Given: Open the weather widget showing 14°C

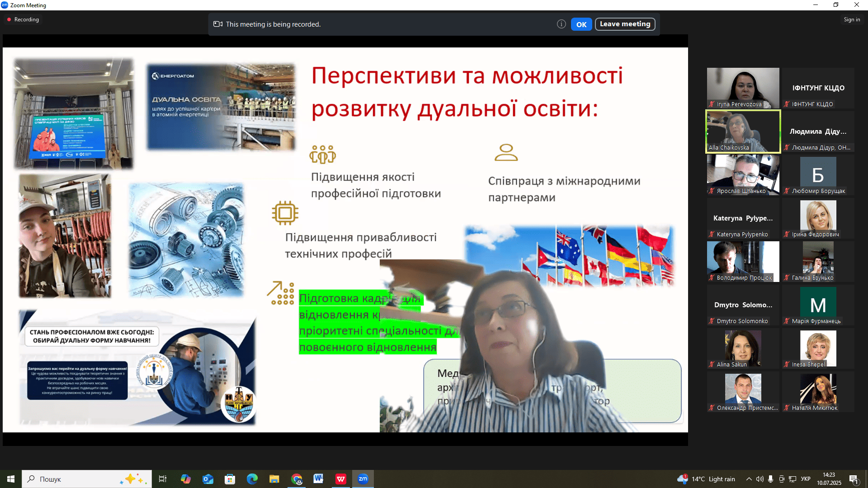Looking at the screenshot, I should tap(706, 479).
